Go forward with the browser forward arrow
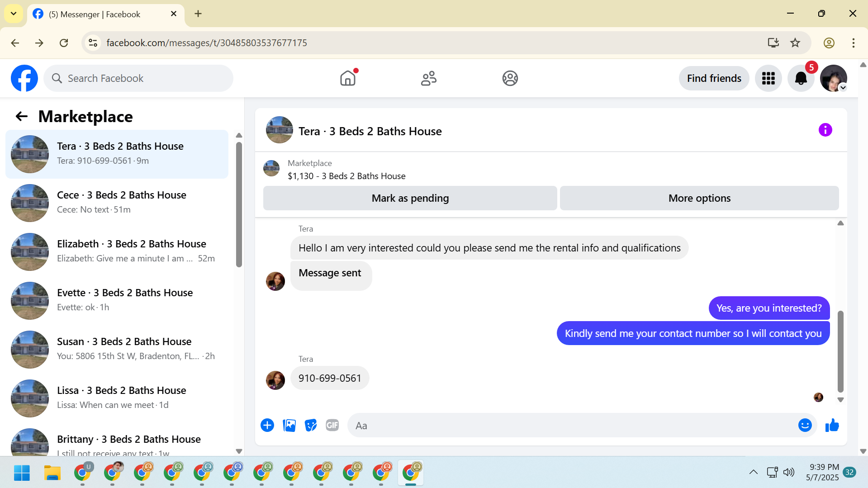The image size is (868, 488). 39,43
